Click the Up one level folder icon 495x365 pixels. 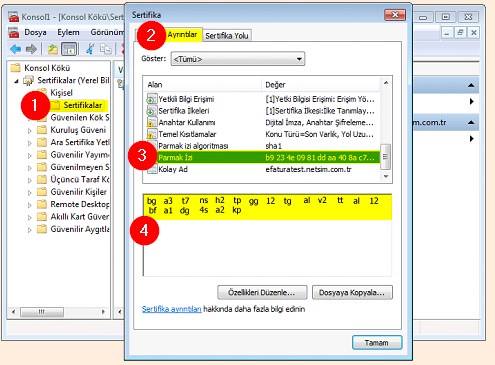[53, 49]
